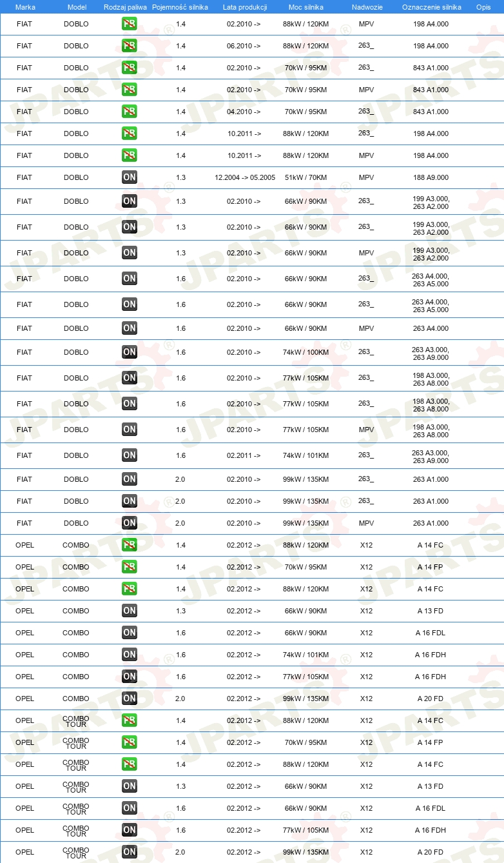
Task: Click PB icon in Doblo 10.2011 MPV row
Action: [130, 155]
